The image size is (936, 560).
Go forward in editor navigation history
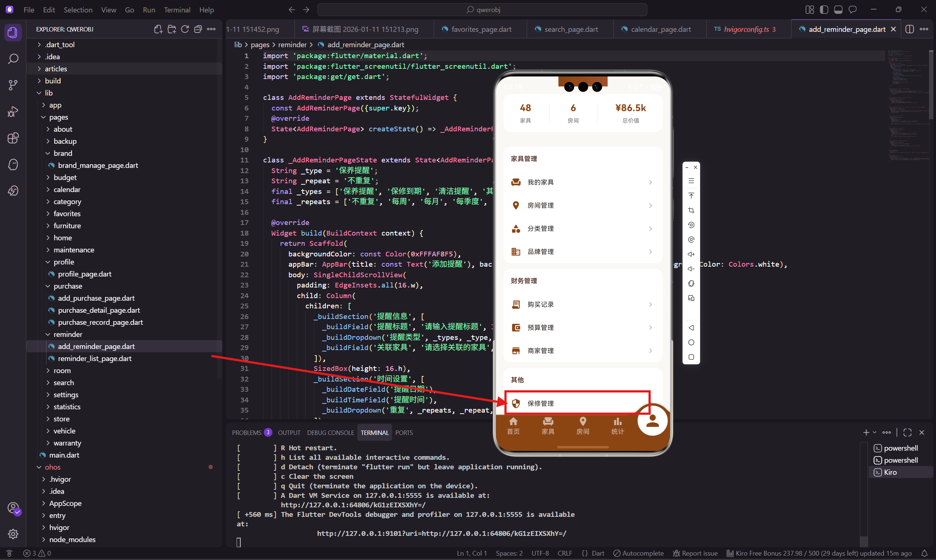click(x=307, y=10)
